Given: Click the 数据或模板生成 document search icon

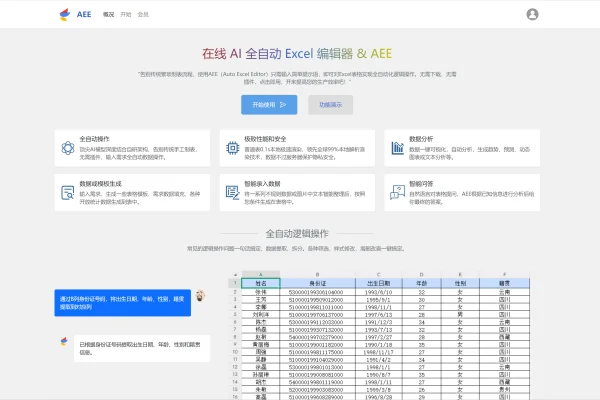Looking at the screenshot, I should coord(68,193).
